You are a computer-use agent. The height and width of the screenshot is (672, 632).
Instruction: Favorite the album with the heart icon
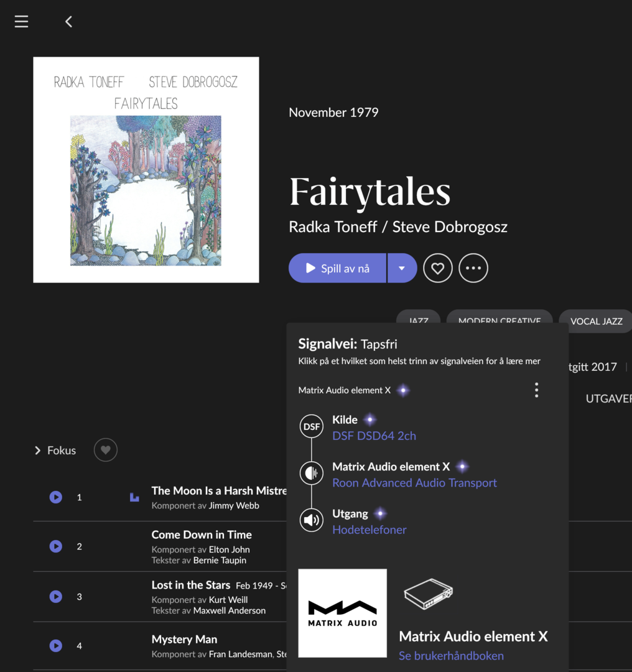[437, 268]
